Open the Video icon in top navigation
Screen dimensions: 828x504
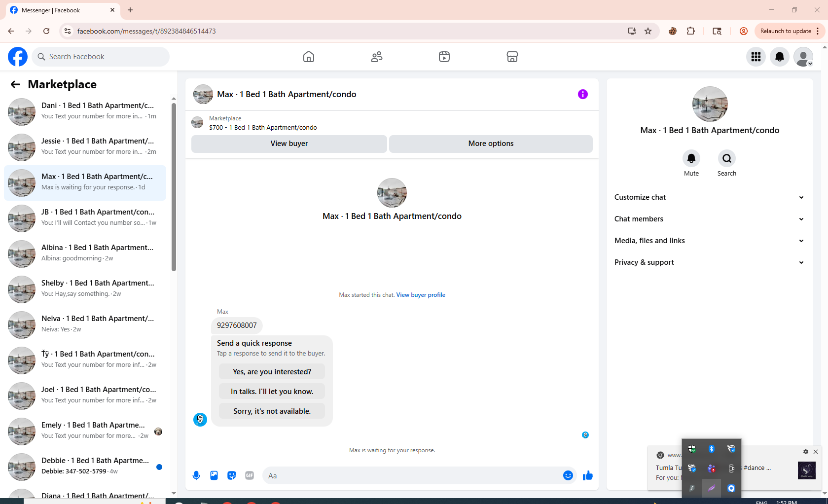[444, 57]
